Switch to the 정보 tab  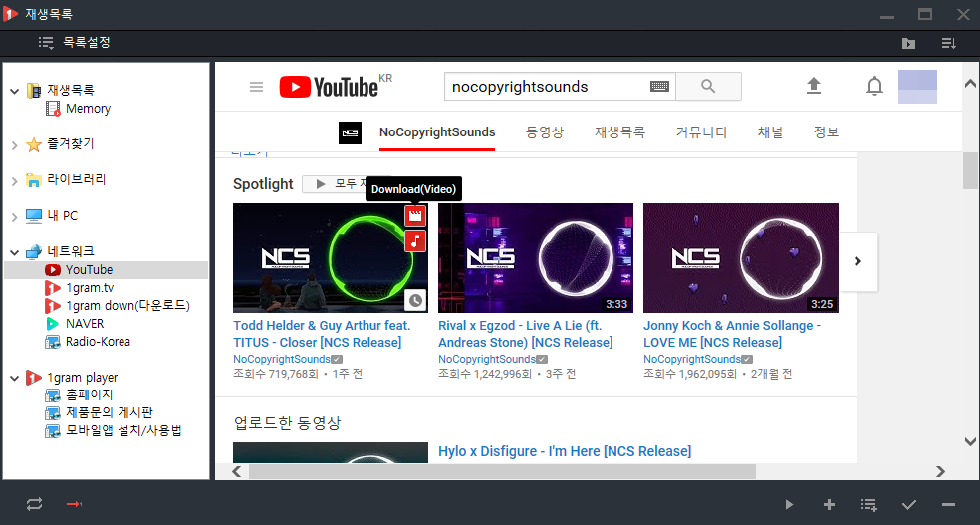(x=826, y=132)
